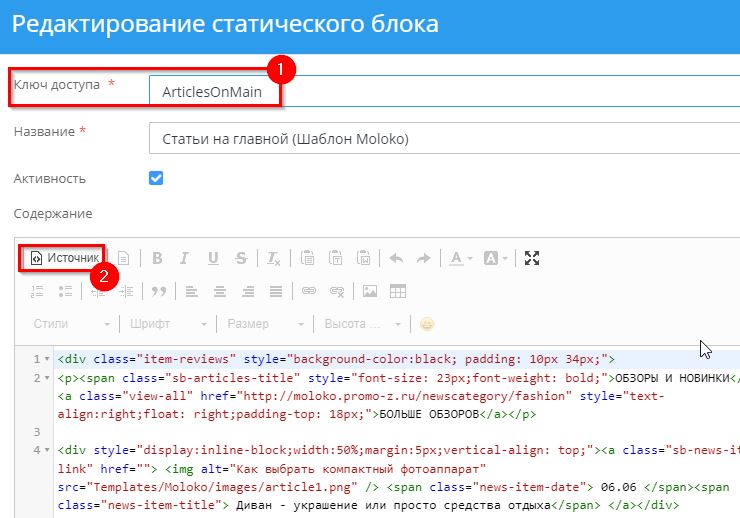This screenshot has height=518, width=740.
Task: Click the Ключ доступа input field
Action: click(x=440, y=90)
